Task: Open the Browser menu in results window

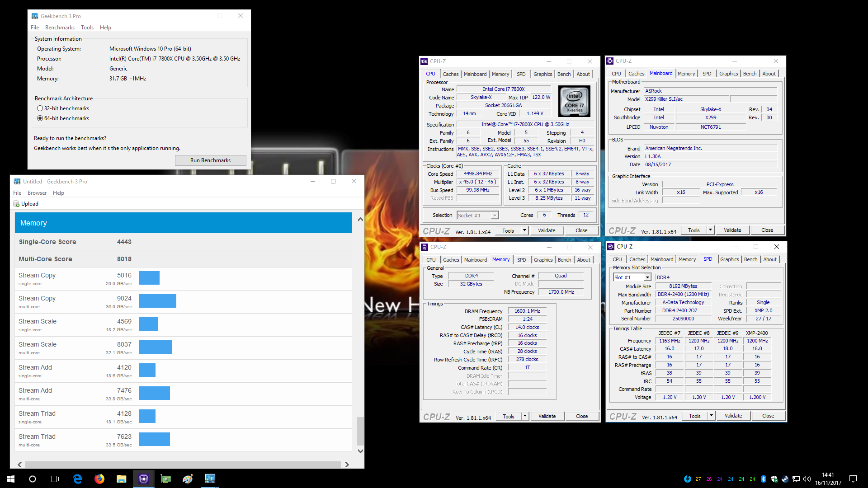Action: pos(37,193)
